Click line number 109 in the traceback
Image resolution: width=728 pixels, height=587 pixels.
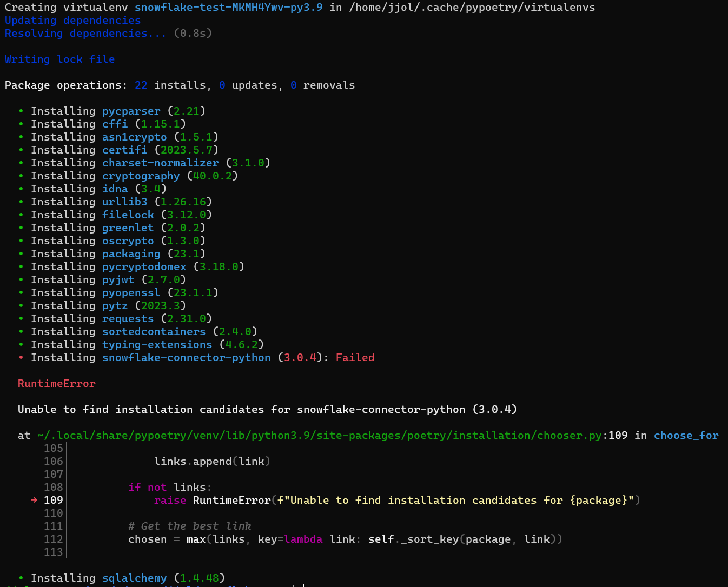[53, 500]
